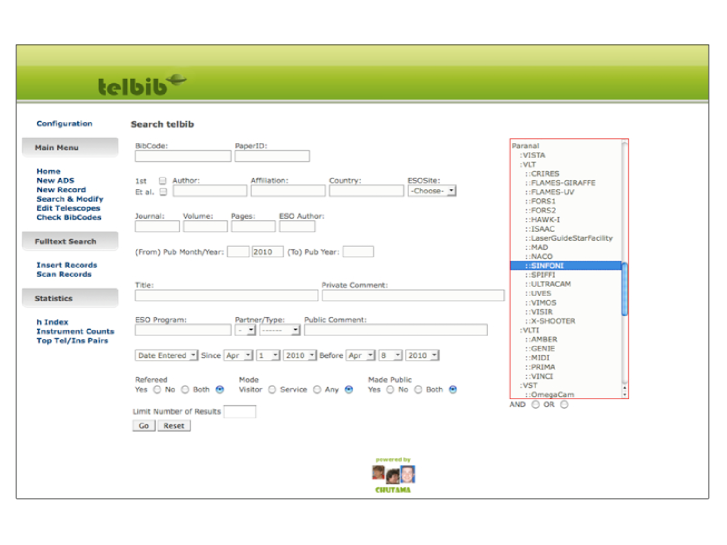Open Edit Telescopes link
Screen dimensions: 727x545
[x=68, y=208]
